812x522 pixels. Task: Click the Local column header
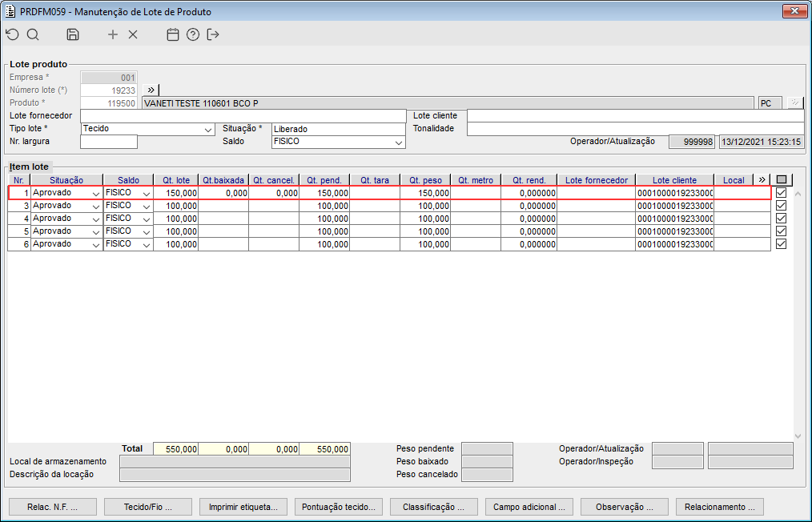pyautogui.click(x=734, y=180)
